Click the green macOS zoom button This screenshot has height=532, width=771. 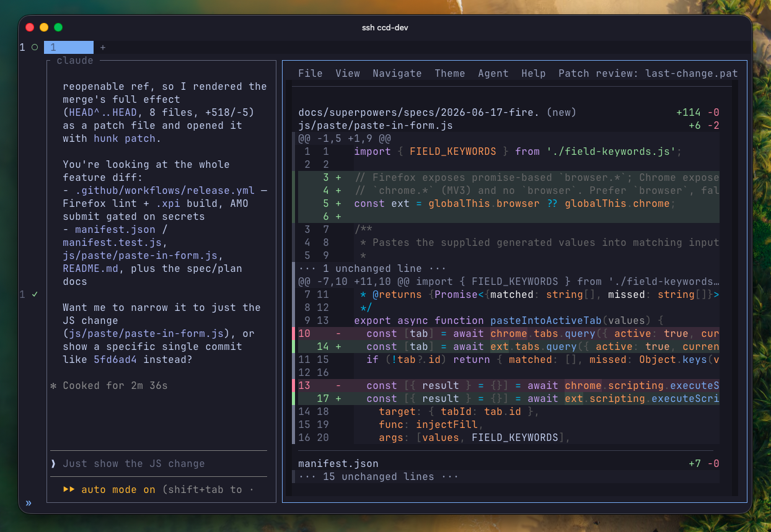click(58, 27)
